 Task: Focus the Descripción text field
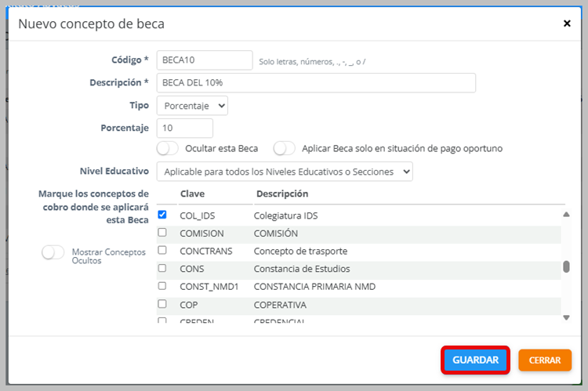pyautogui.click(x=316, y=83)
